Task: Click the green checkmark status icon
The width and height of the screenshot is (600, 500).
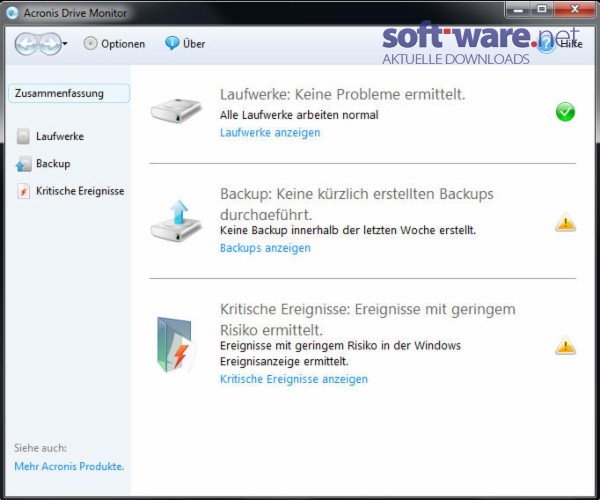Action: (x=565, y=112)
